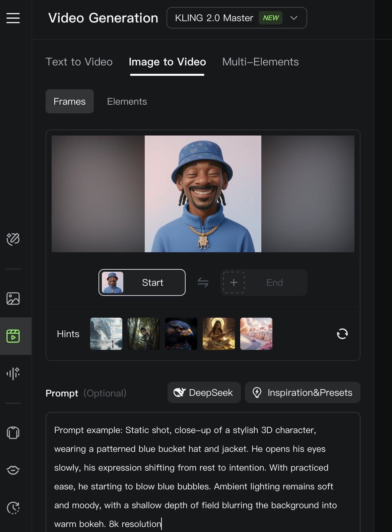Switch to Multi-Elements tab

pyautogui.click(x=260, y=62)
